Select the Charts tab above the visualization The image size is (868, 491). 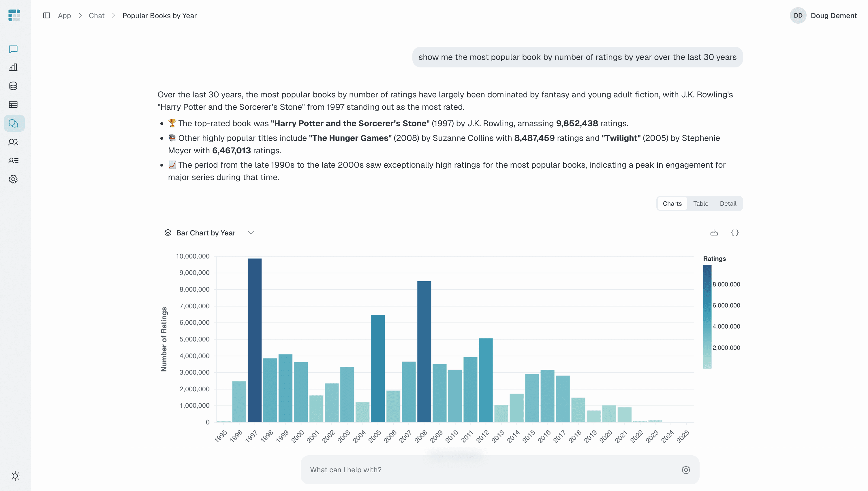click(x=672, y=203)
